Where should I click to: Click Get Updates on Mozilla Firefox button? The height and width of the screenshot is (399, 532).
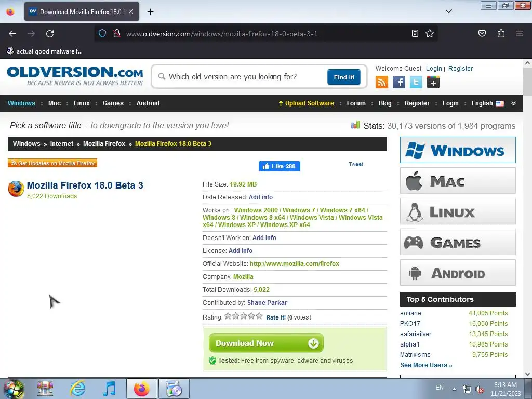pos(52,163)
